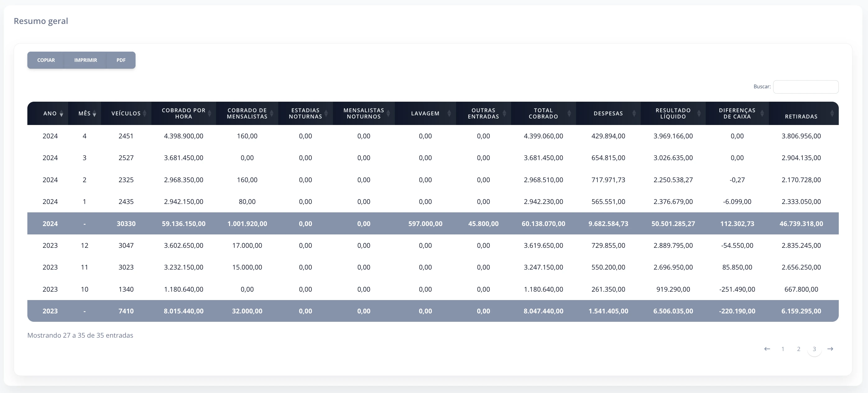Sort by TOTAL COBRADO column

pos(543,113)
